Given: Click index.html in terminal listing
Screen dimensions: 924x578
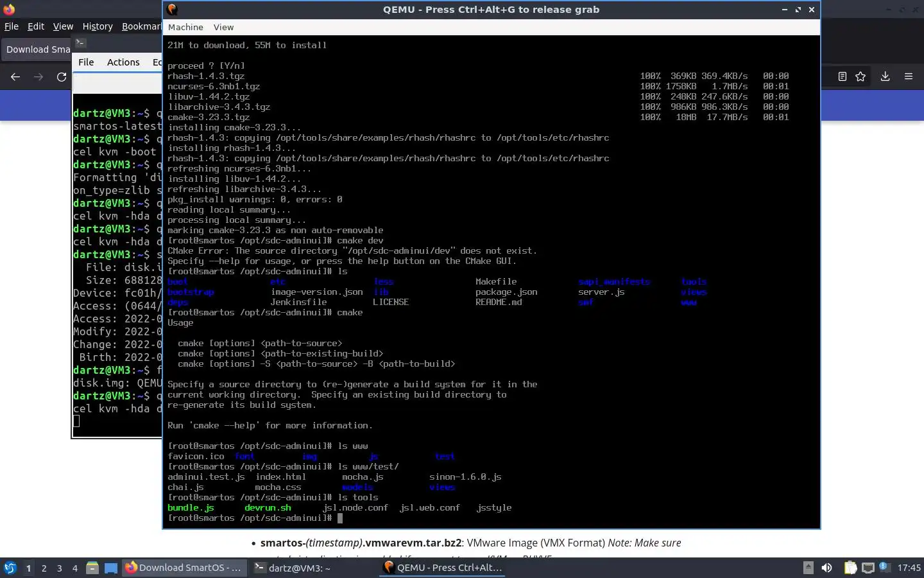Looking at the screenshot, I should pyautogui.click(x=280, y=477).
